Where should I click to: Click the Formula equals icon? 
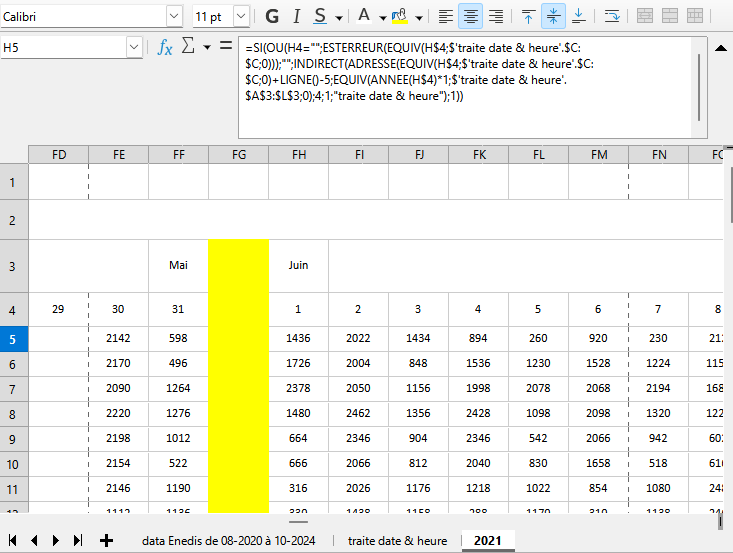point(226,46)
